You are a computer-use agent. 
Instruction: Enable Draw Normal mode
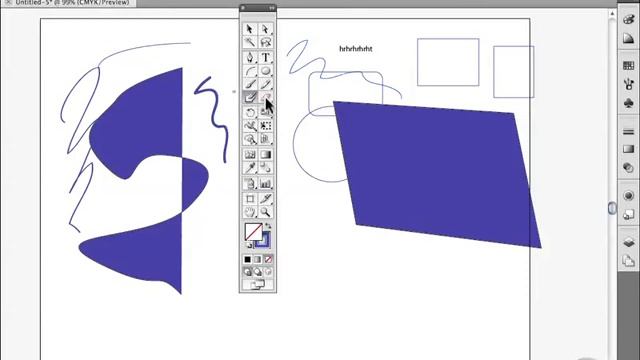point(247,272)
